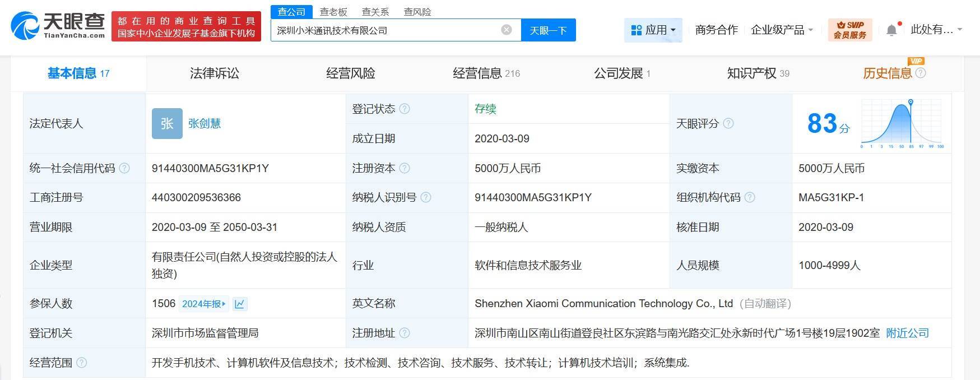Click the 工商注册号 value 440300209536366

[x=196, y=197]
